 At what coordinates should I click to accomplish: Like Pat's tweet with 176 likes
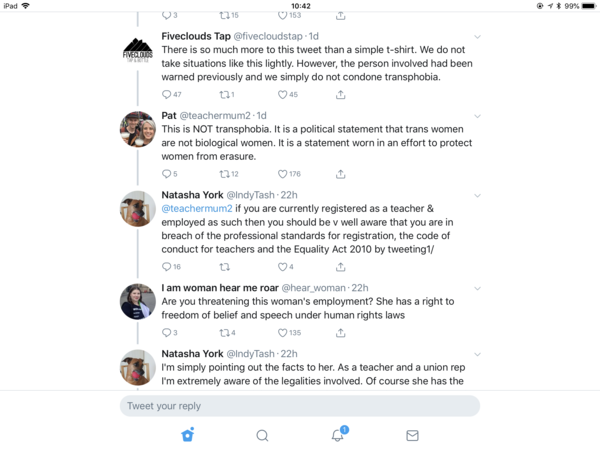(282, 174)
